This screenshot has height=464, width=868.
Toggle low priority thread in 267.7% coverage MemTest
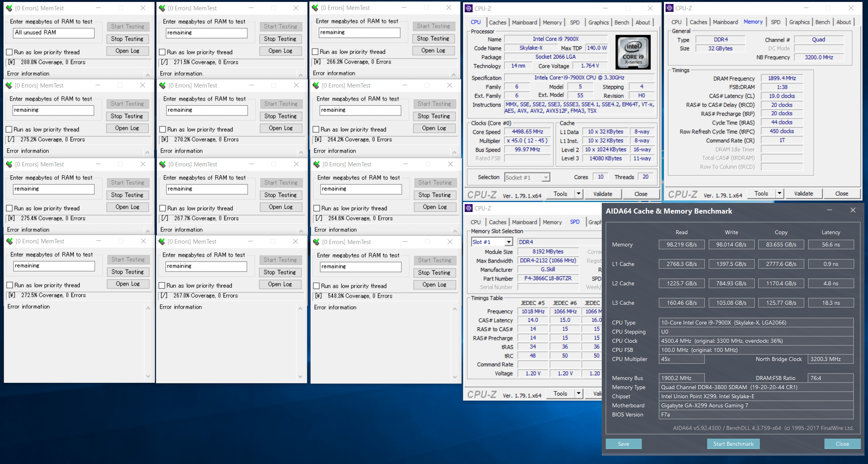(162, 208)
